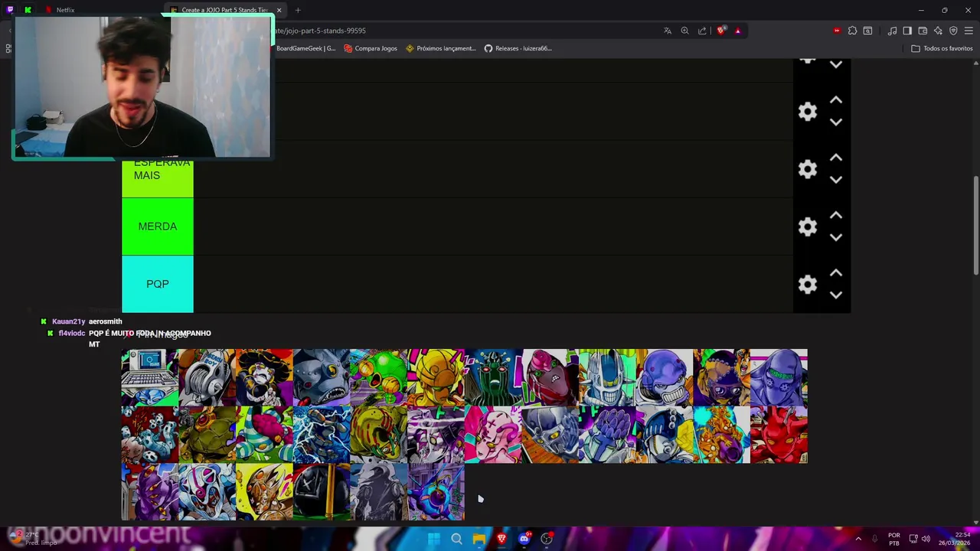Select the cyan PQP tier label
Image resolution: width=980 pixels, height=551 pixels.
pyautogui.click(x=158, y=284)
